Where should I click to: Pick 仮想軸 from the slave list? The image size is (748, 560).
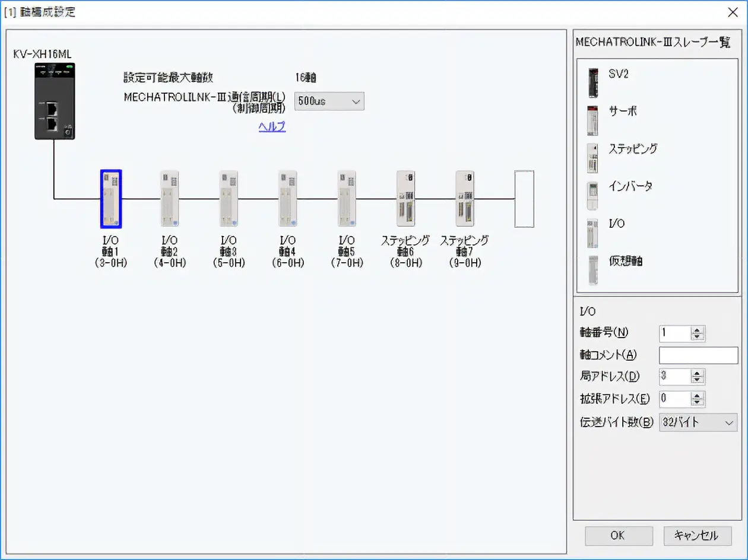(x=625, y=262)
